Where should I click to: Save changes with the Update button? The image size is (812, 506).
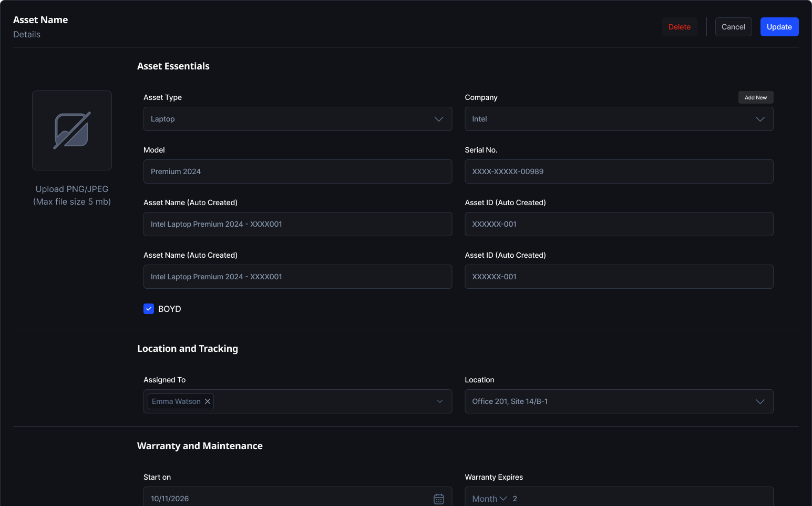779,27
